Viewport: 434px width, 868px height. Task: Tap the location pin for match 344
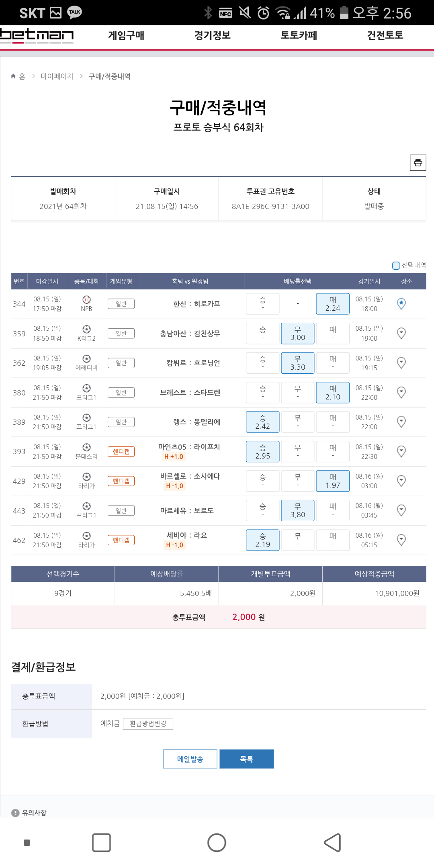[x=401, y=304]
